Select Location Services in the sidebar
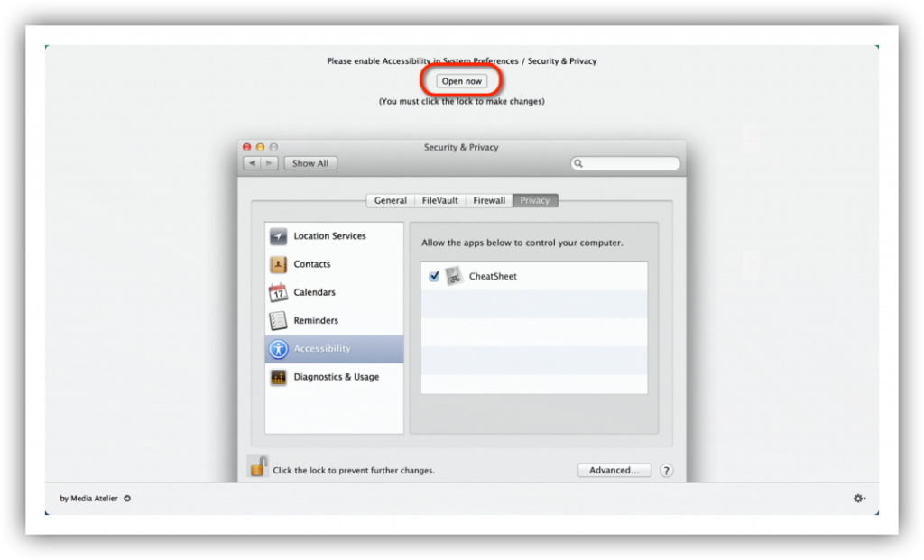Image resolution: width=924 pixels, height=560 pixels. coord(334,236)
